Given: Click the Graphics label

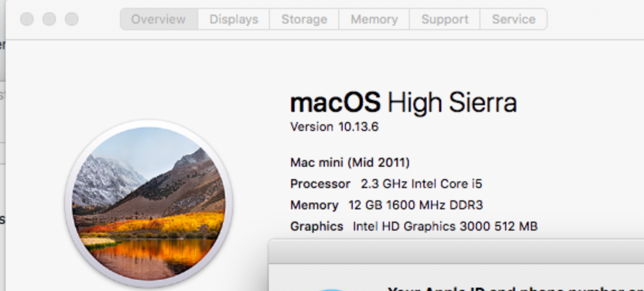Looking at the screenshot, I should coord(316,227).
